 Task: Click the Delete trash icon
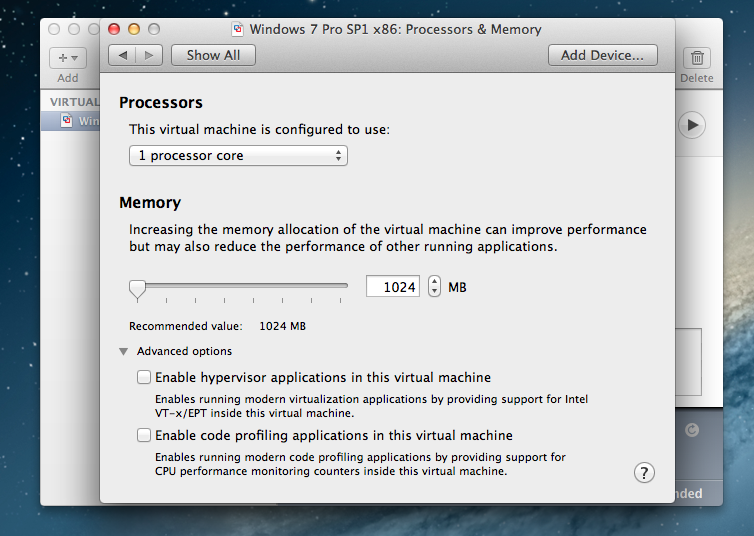click(x=697, y=58)
